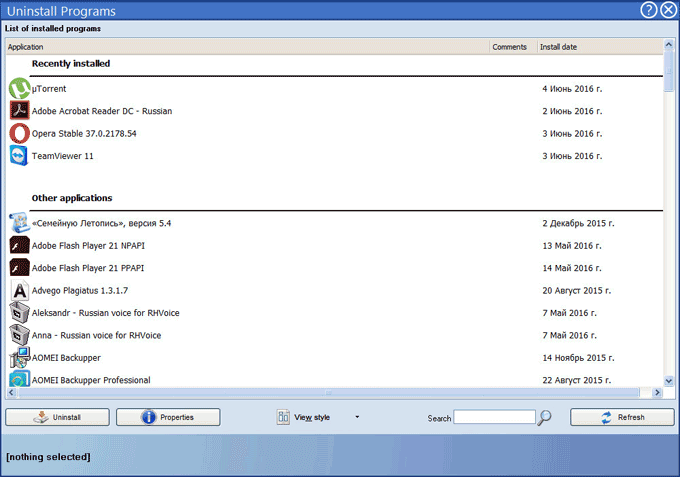Click date 2 Декабрь 2015 г.

click(x=578, y=223)
